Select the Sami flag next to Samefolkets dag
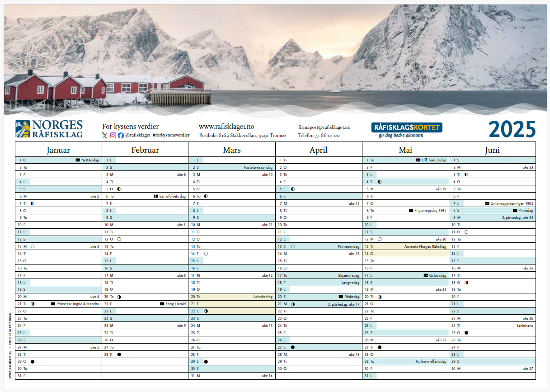The width and height of the screenshot is (550, 392). 156,196
